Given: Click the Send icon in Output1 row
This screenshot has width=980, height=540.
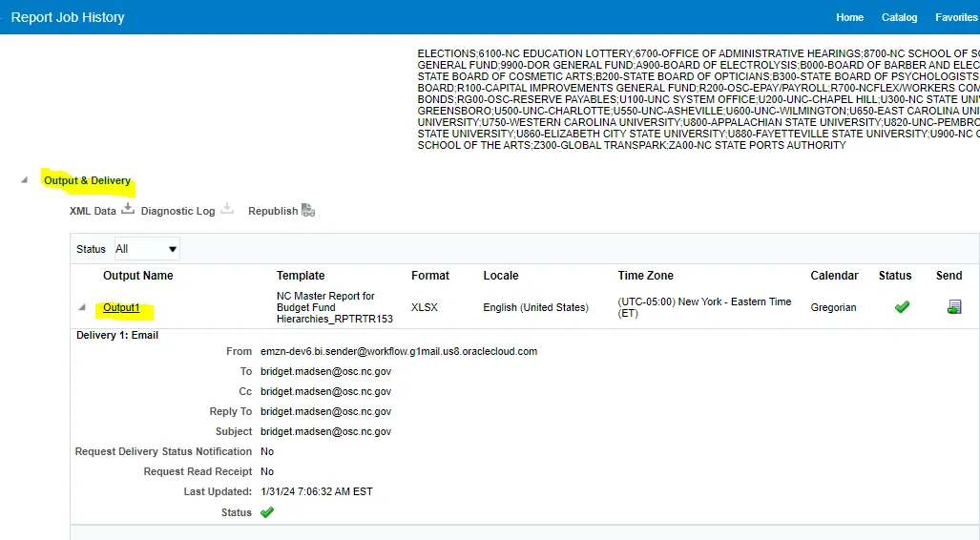Looking at the screenshot, I should [953, 307].
